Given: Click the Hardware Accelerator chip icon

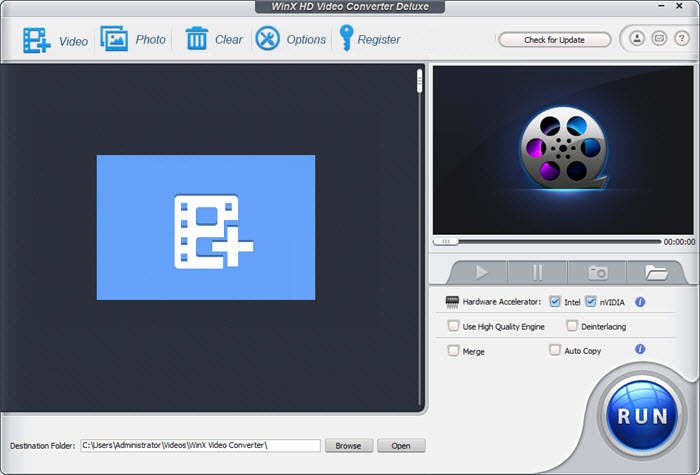Looking at the screenshot, I should pyautogui.click(x=452, y=302).
